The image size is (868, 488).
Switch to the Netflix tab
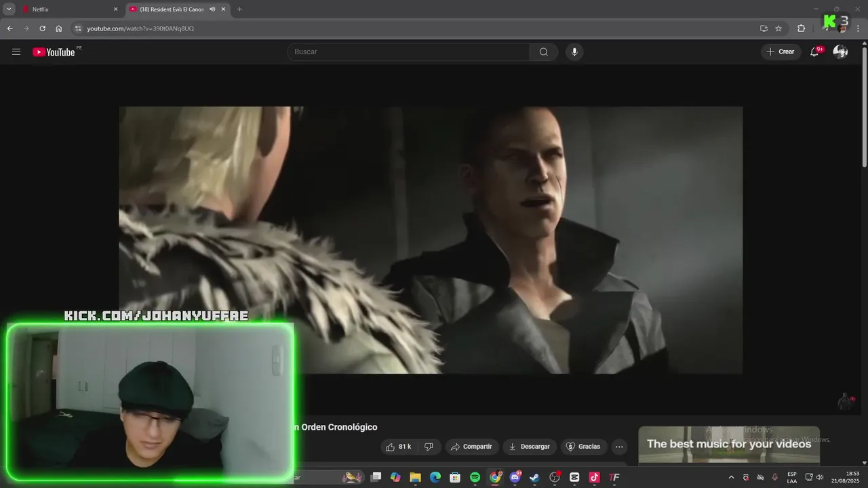tap(69, 9)
